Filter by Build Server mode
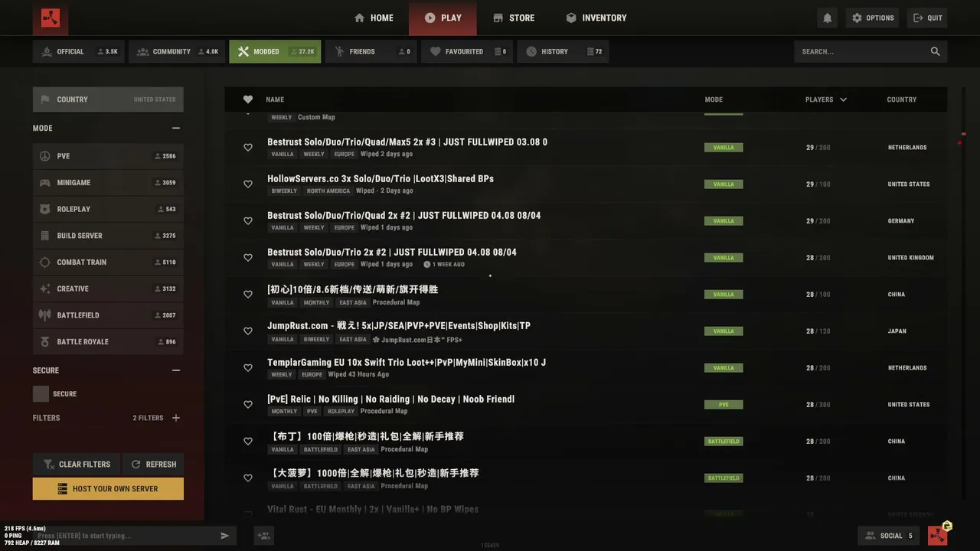980x551 pixels. 108,236
